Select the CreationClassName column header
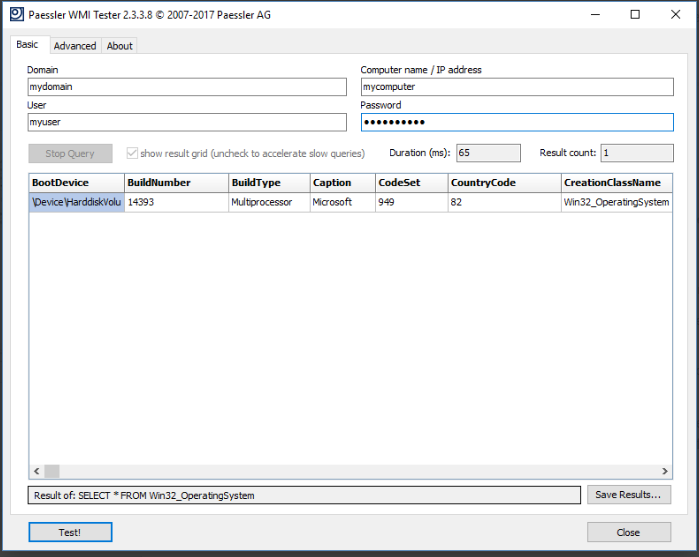The height and width of the screenshot is (557, 699). 617,183
